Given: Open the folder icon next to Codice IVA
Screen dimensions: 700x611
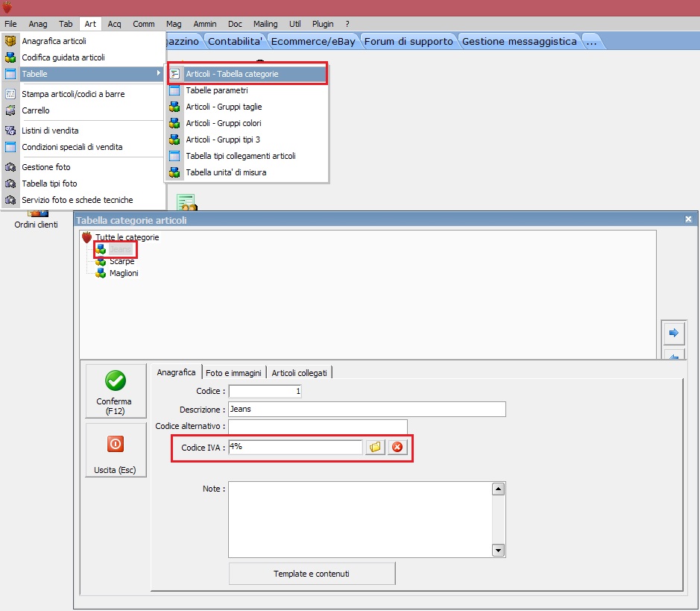Looking at the screenshot, I should coord(375,447).
